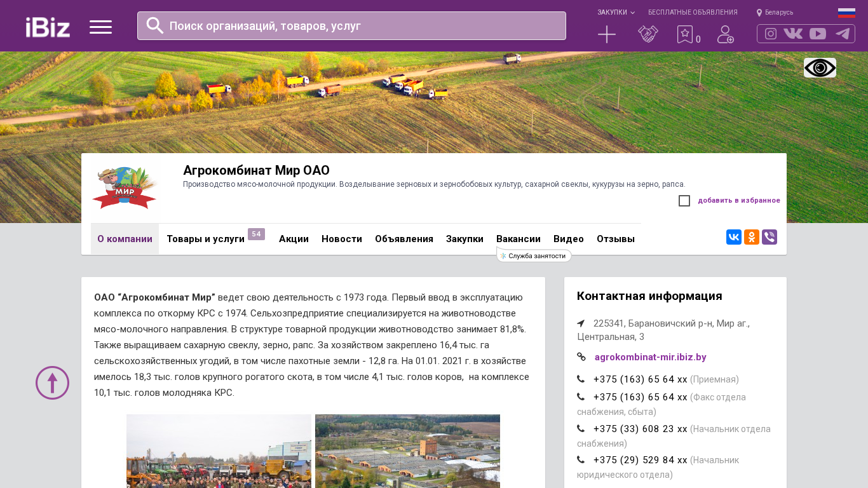The image size is (868, 488).
Task: Open Бесплатные объявления link
Action: pyautogui.click(x=693, y=13)
